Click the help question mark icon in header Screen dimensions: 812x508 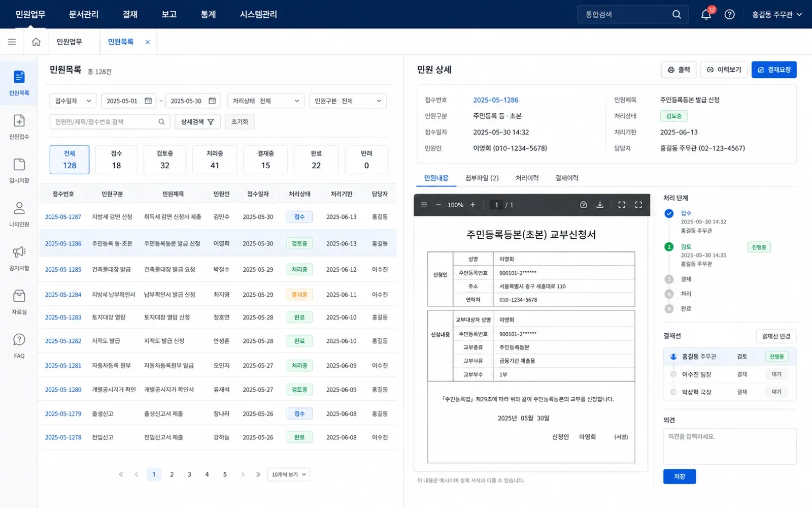(729, 14)
